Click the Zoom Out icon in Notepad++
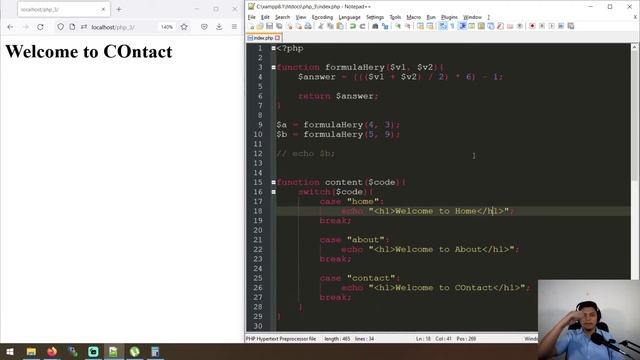 (x=408, y=26)
